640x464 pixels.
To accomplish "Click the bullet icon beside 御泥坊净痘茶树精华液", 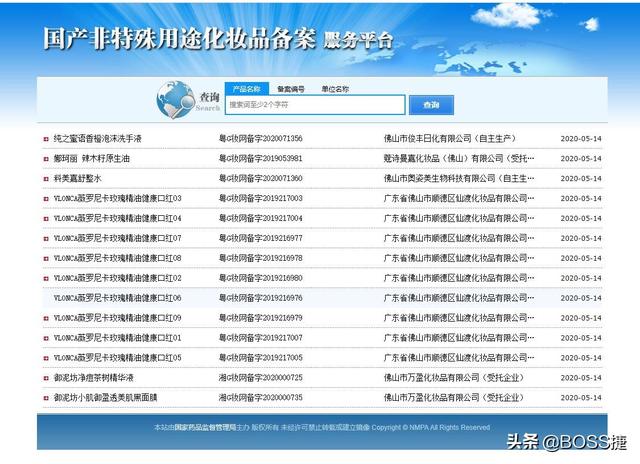I will [x=46, y=378].
